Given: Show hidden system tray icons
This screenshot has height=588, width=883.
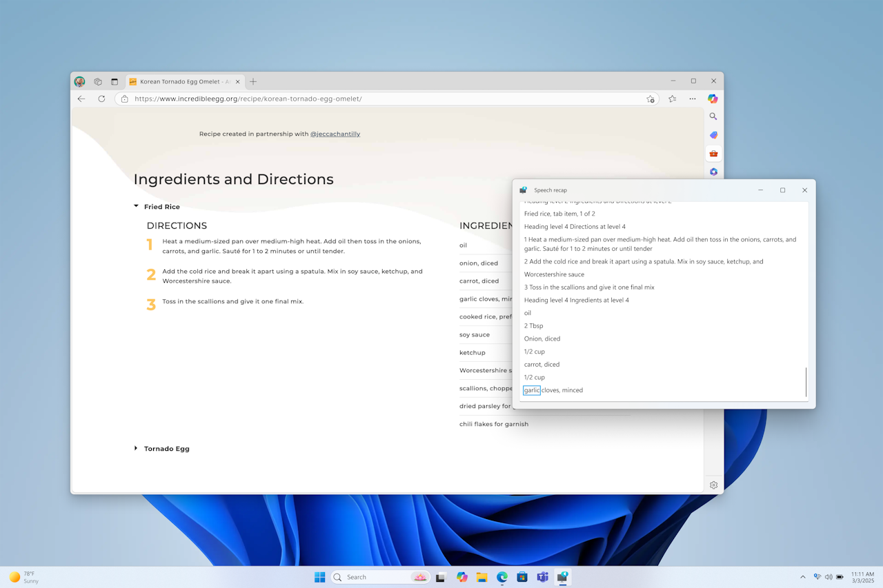Looking at the screenshot, I should coord(802,577).
